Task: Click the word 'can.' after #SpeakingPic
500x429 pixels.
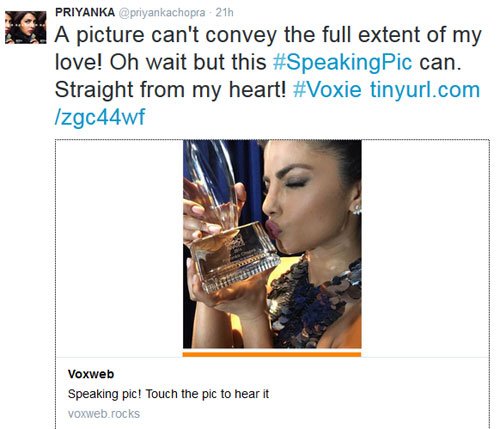Action: pyautogui.click(x=440, y=62)
